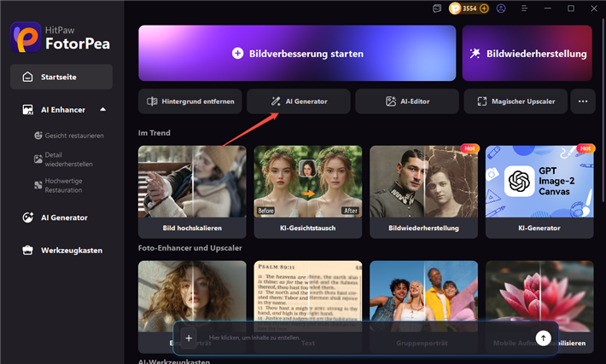606x364 pixels.
Task: Click the sparkle icon on Bildwiederherstellung banner
Action: [x=475, y=53]
